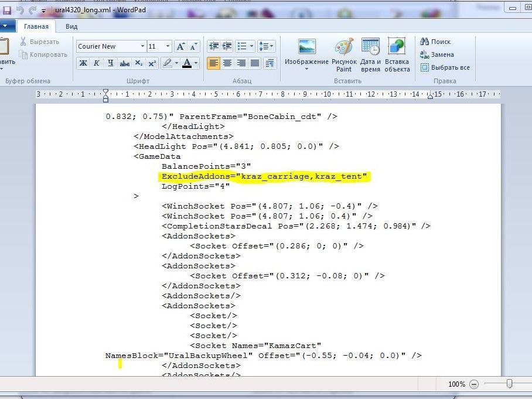Click the superscript icon

tap(152, 63)
